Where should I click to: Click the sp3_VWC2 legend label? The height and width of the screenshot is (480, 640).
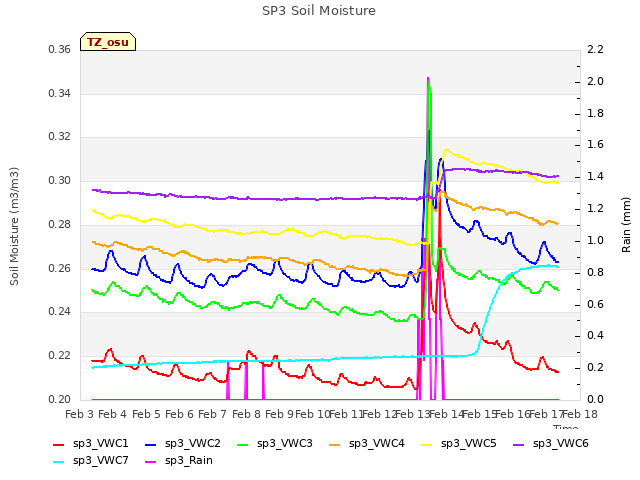(193, 443)
